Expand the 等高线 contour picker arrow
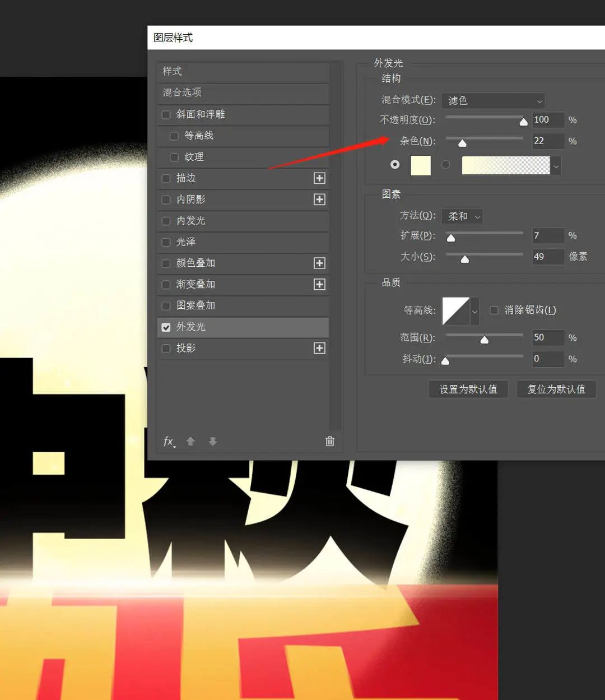 tap(475, 312)
